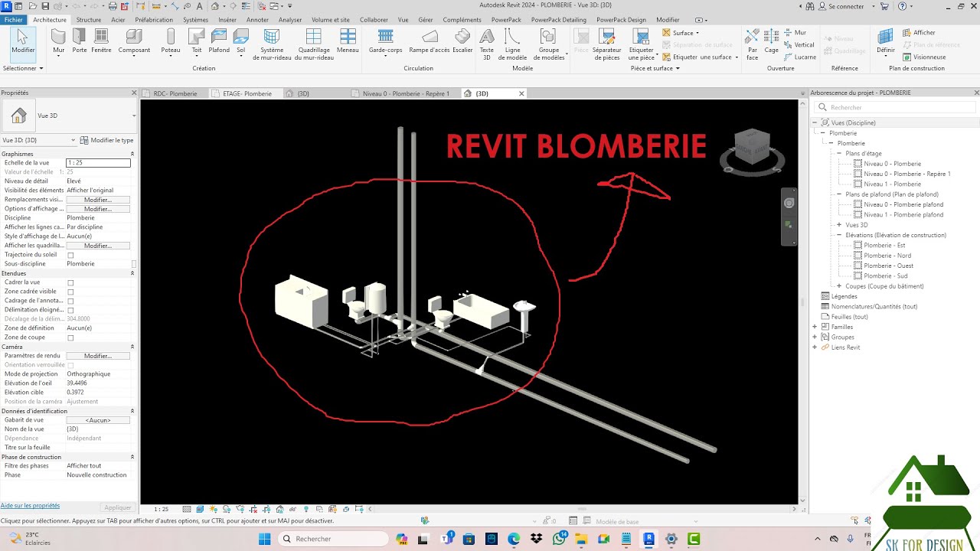Click Modifier button for Options d'affichage
This screenshot has width=980, height=551.
(98, 209)
